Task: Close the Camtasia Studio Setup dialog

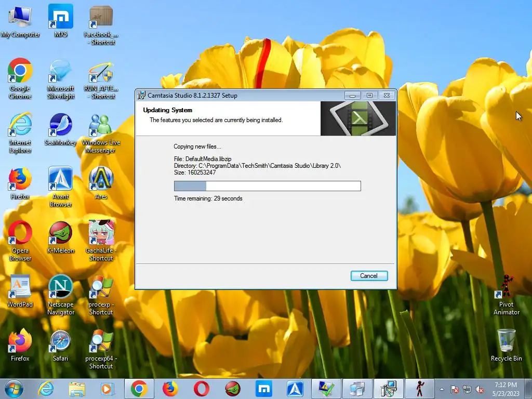Action: tap(387, 96)
